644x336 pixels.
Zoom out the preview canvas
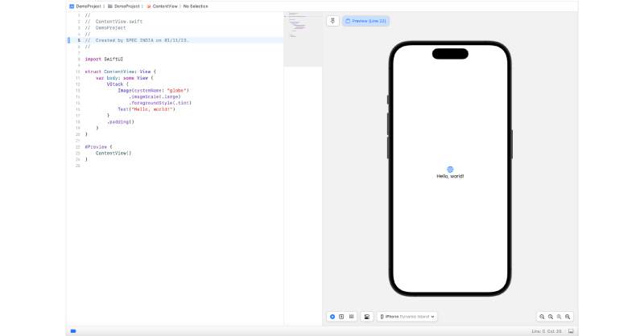tap(542, 317)
